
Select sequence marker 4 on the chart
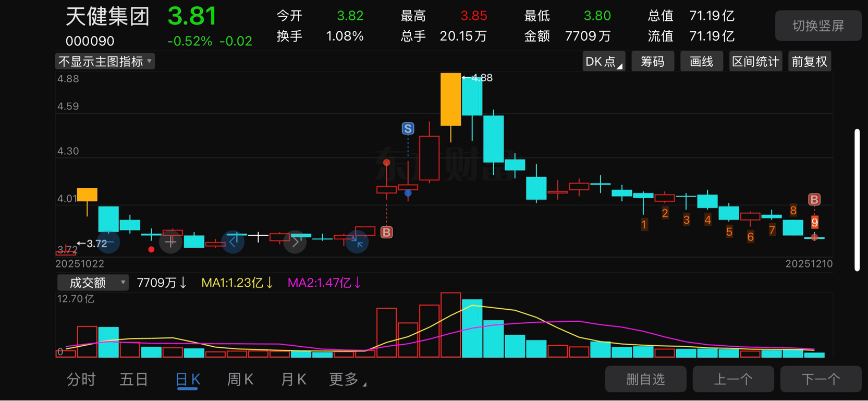707,220
